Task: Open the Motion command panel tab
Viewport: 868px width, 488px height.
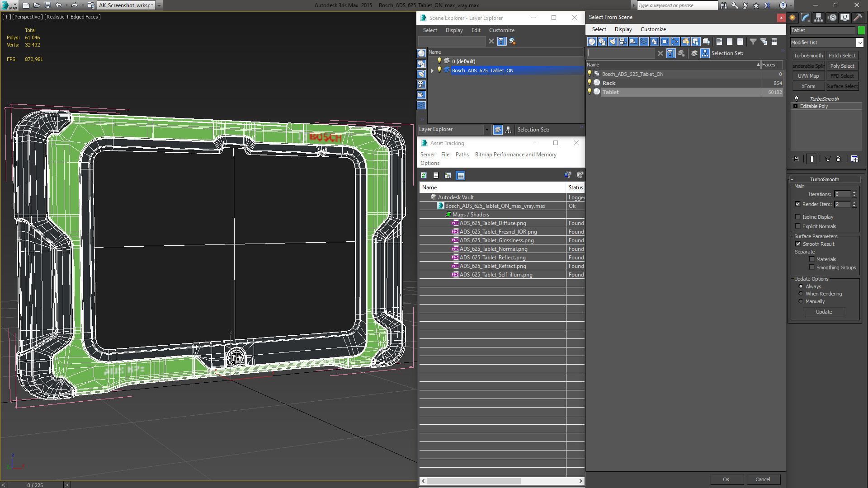Action: coord(832,18)
